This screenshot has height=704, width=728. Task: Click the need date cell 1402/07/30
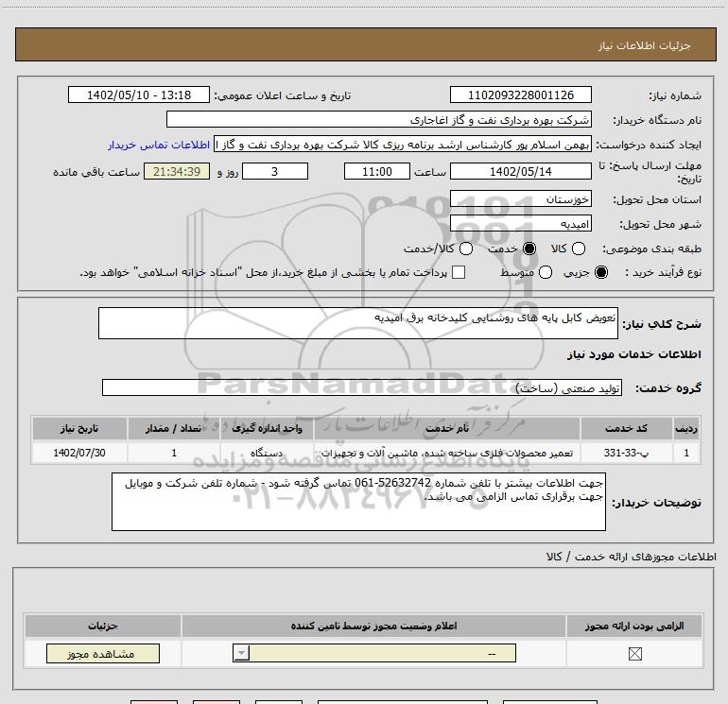click(79, 453)
